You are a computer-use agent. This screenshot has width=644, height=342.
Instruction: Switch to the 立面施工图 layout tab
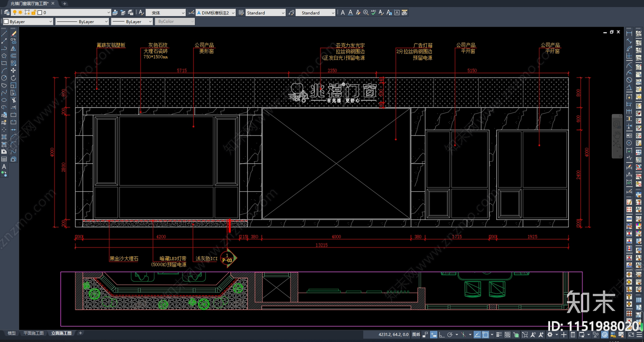(x=61, y=333)
